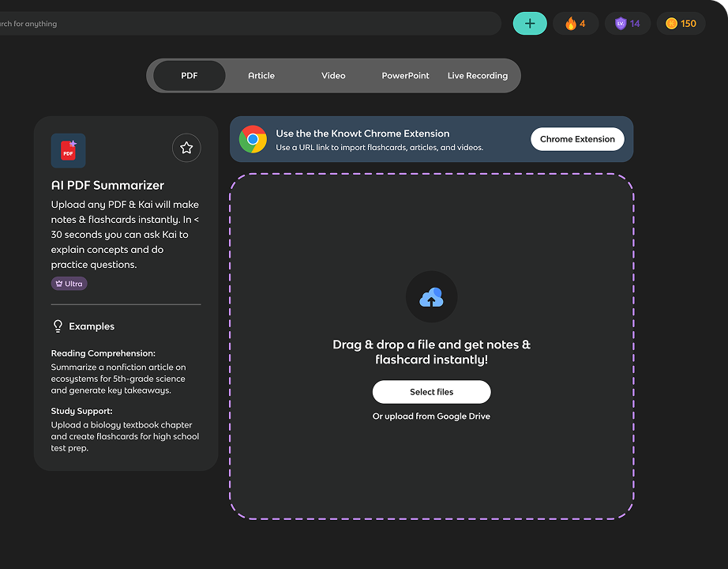The image size is (728, 569).
Task: Click the Study Support example title
Action: (x=81, y=411)
